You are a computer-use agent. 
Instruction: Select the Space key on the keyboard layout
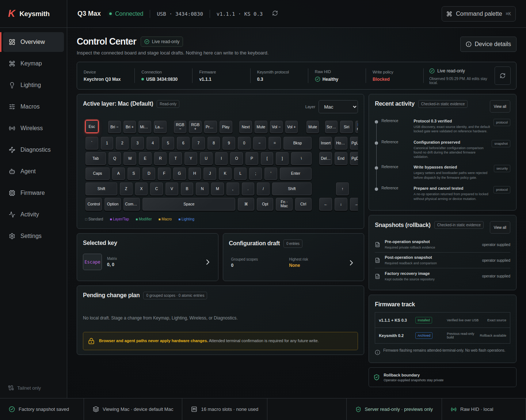click(x=189, y=204)
